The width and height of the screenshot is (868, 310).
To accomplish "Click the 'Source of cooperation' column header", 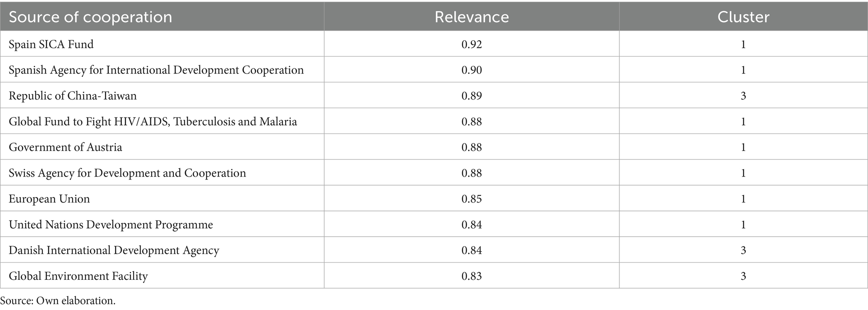I will click(90, 17).
